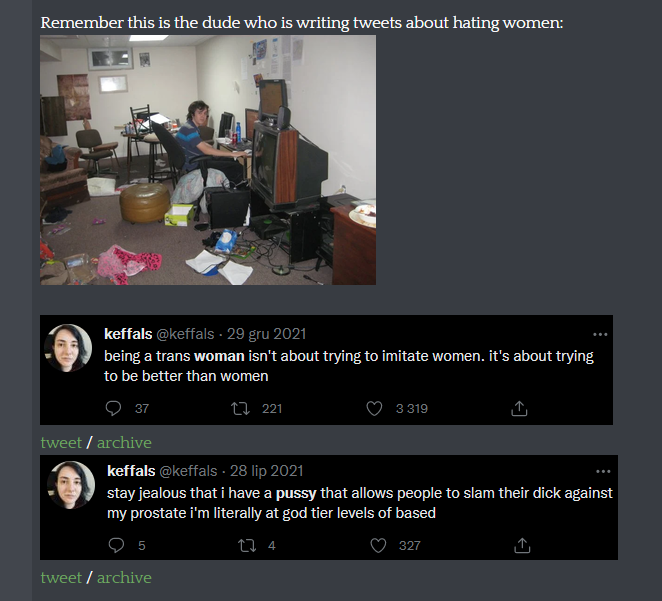Open the first green 'tweet' link

click(61, 442)
